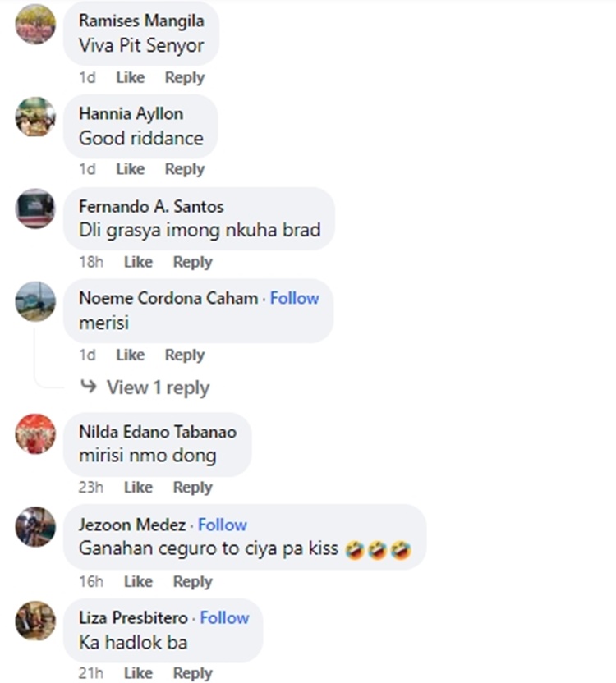The width and height of the screenshot is (616, 683).
Task: Follow Jezoon Medez
Action: click(x=222, y=525)
